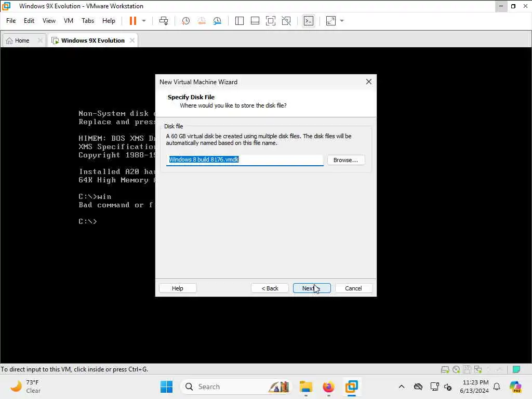Go Back in the wizard
532x399 pixels.
[270, 288]
